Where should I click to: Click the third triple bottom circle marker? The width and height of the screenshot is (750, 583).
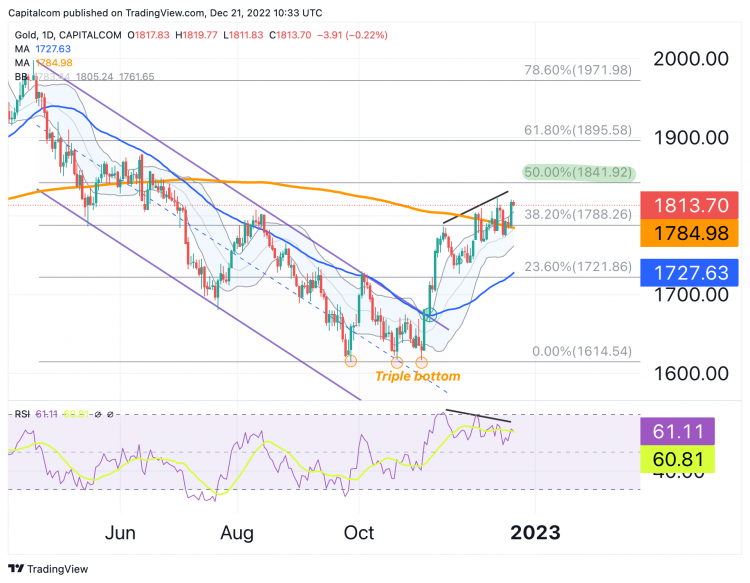421,363
